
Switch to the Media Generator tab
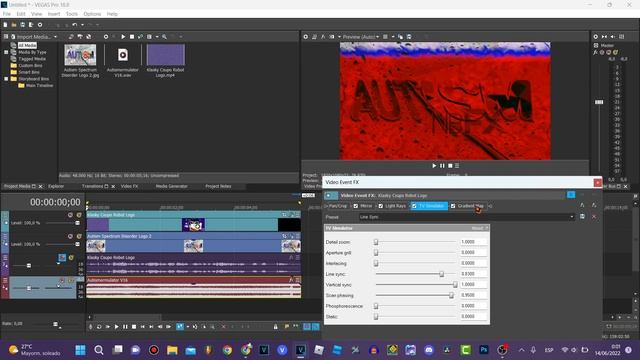click(x=171, y=187)
